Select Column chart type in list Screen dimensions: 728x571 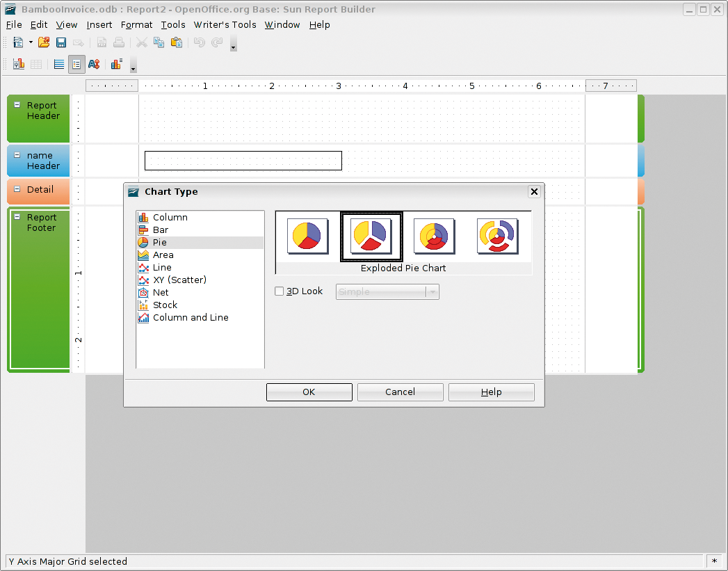point(200,217)
